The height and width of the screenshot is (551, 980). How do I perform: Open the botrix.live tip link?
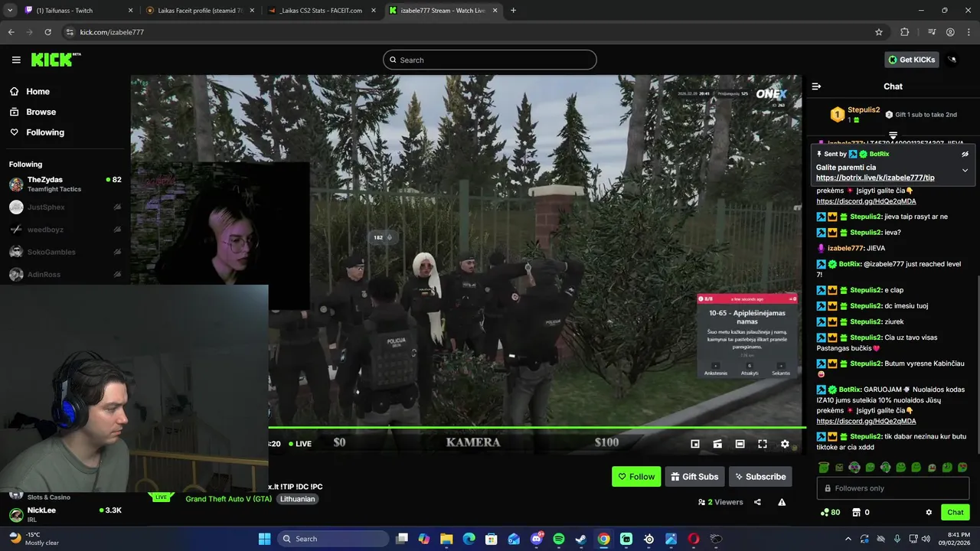tap(875, 178)
